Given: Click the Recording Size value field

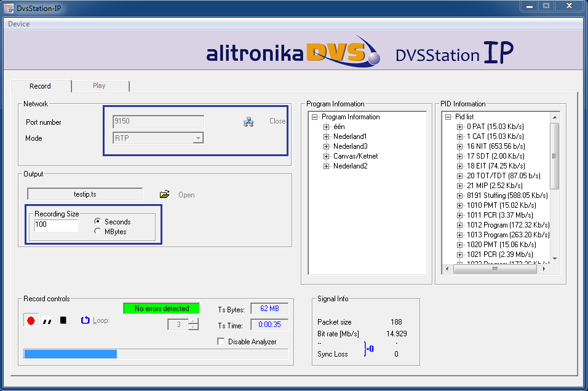Looking at the screenshot, I should (x=56, y=225).
